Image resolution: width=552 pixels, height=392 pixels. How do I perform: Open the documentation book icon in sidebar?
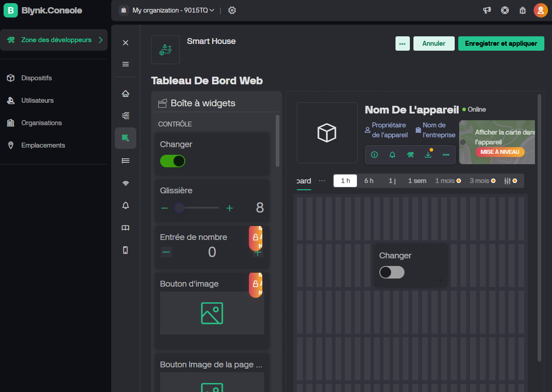click(126, 228)
